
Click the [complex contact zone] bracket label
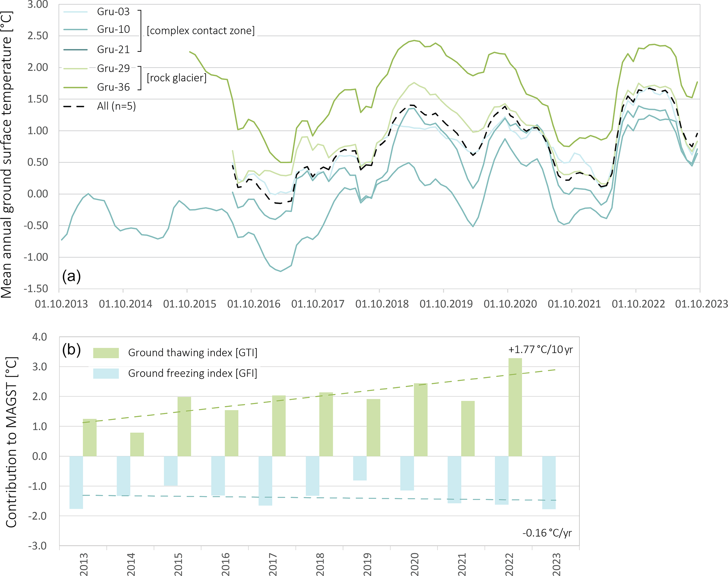[200, 31]
